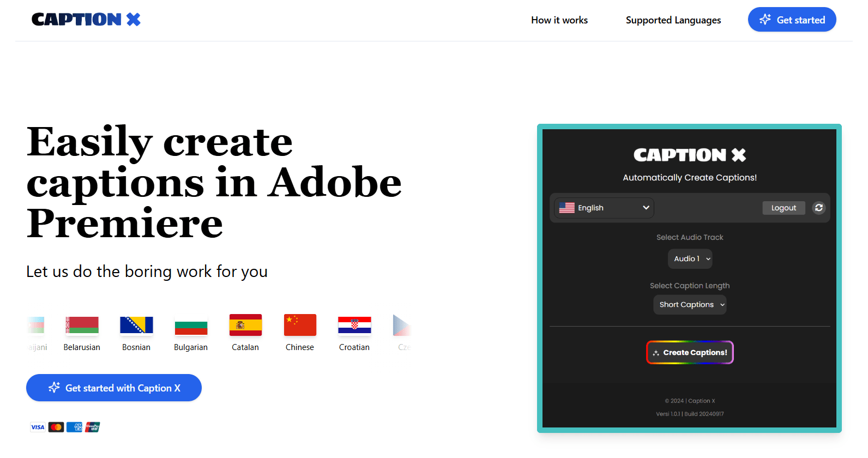Viewport: 868px width, 458px height.
Task: Click the Croatian flag icon
Action: [x=354, y=325]
